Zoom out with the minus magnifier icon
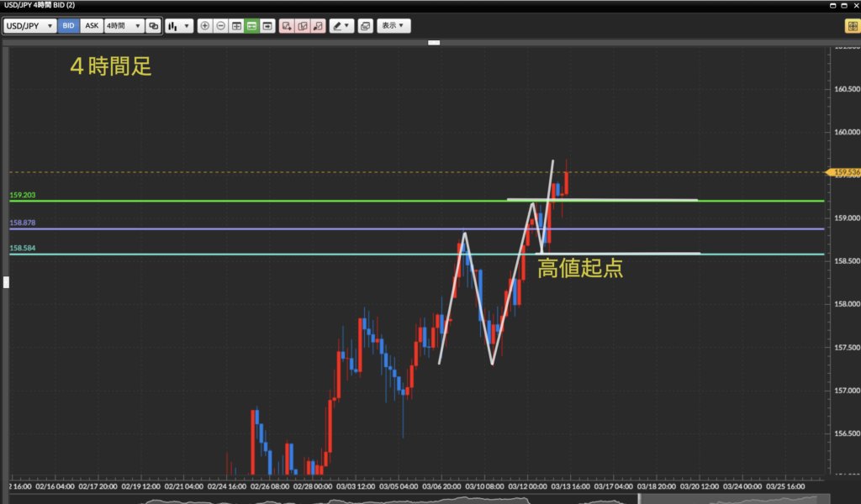Screen dimensions: 861x504 [x=220, y=26]
